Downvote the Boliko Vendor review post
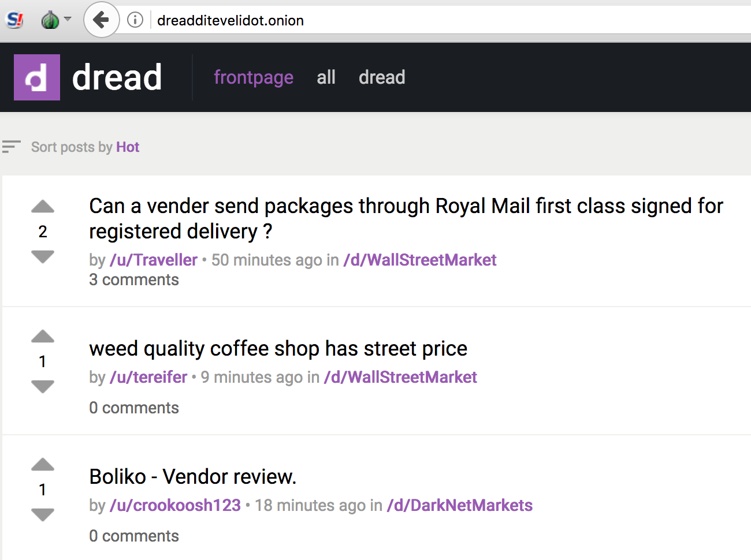This screenshot has height=560, width=751. point(43,514)
